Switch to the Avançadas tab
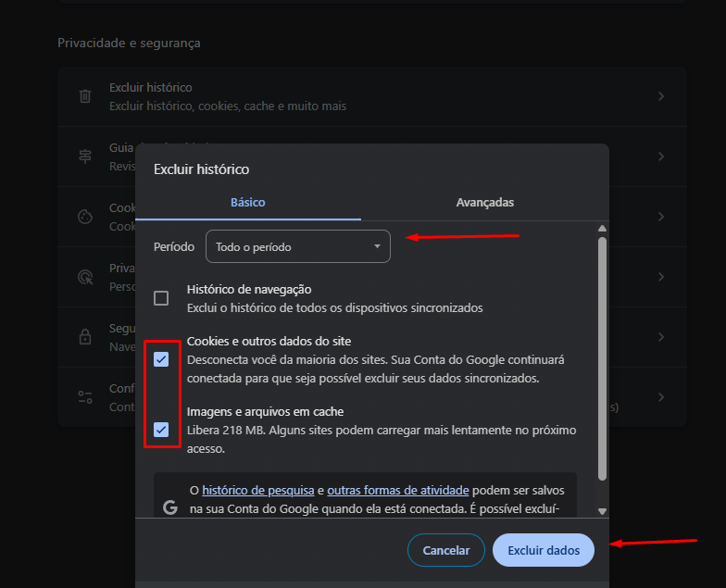The height and width of the screenshot is (588, 726). tap(484, 202)
